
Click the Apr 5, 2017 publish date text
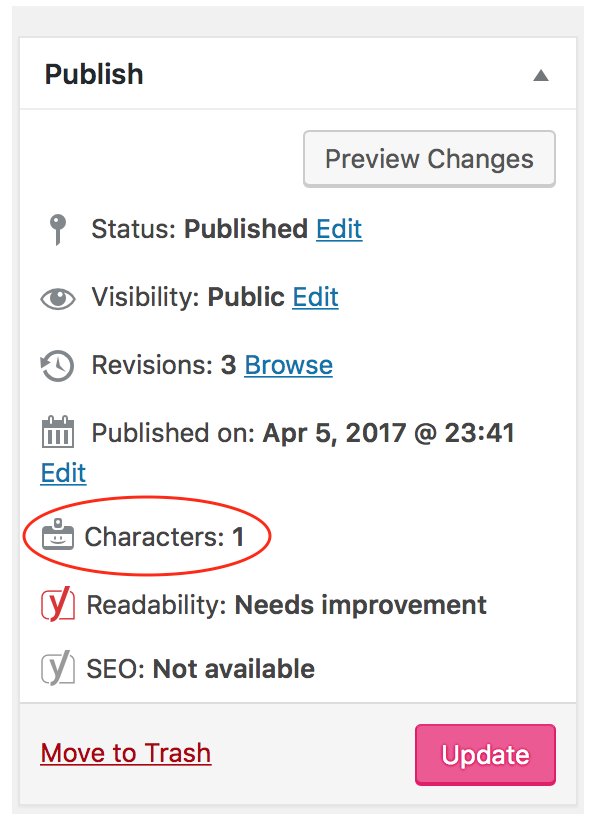tap(388, 433)
